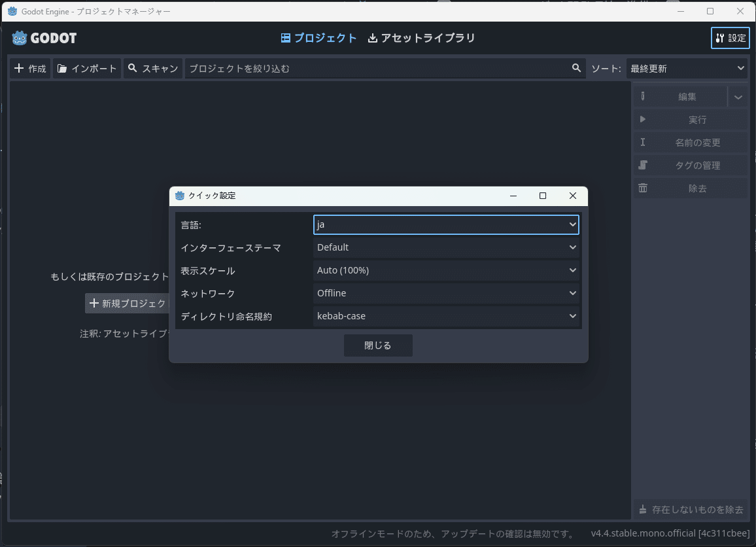756x547 pixels.
Task: Click the 言語: label
Action: coord(191,225)
